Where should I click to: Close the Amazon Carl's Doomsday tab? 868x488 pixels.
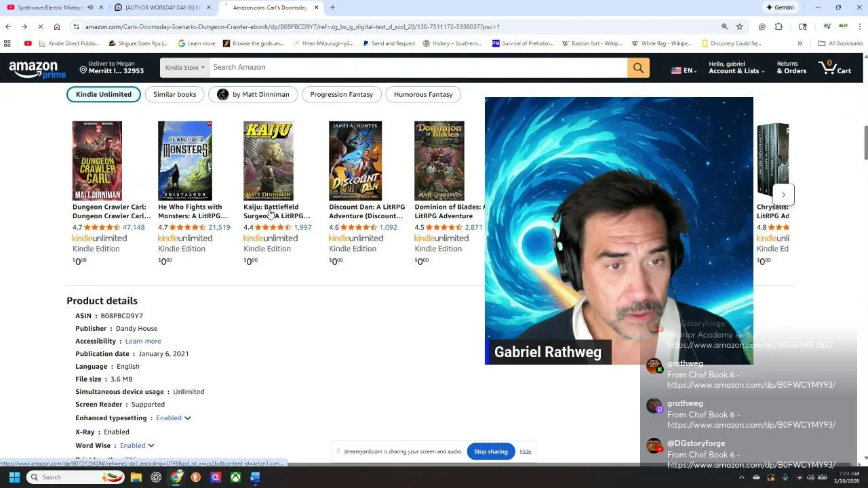(x=316, y=7)
